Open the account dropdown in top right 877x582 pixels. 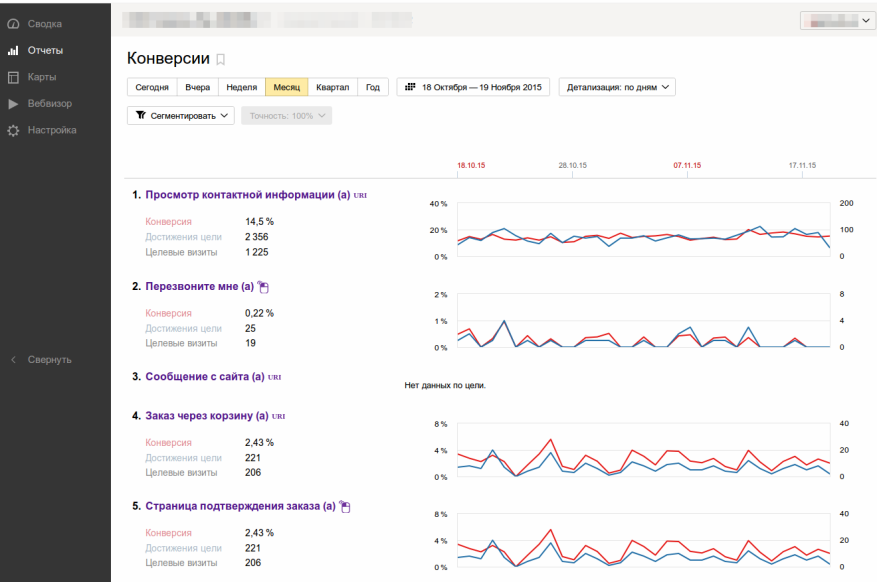(x=837, y=20)
